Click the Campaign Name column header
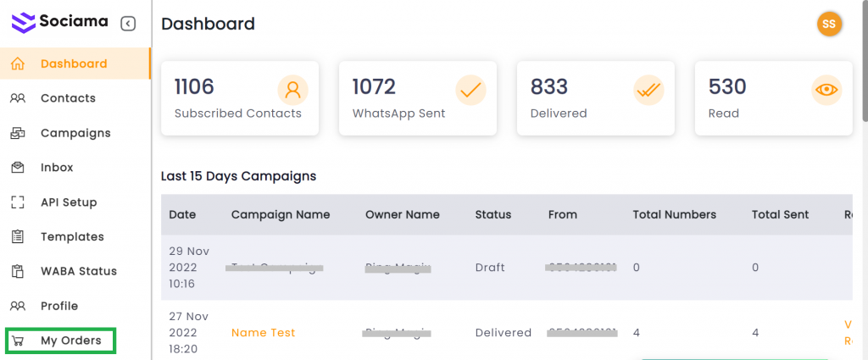 click(281, 215)
